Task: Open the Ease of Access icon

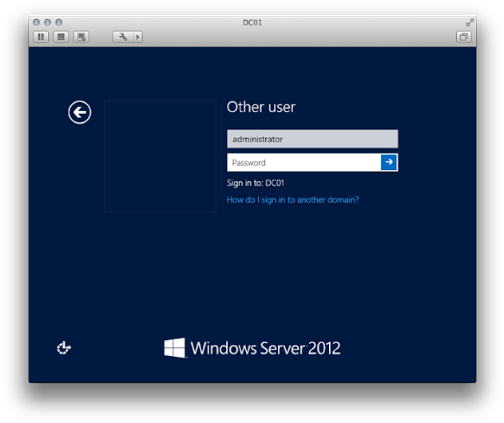Action: click(64, 348)
